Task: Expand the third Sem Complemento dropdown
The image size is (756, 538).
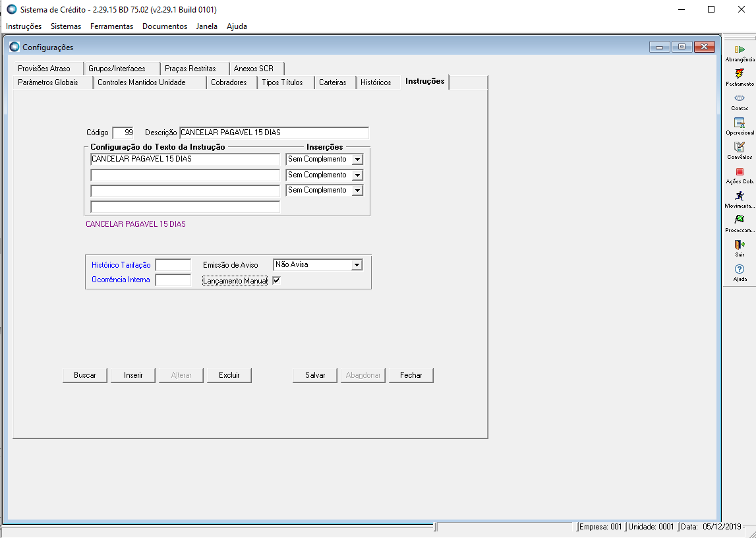Action: (357, 191)
